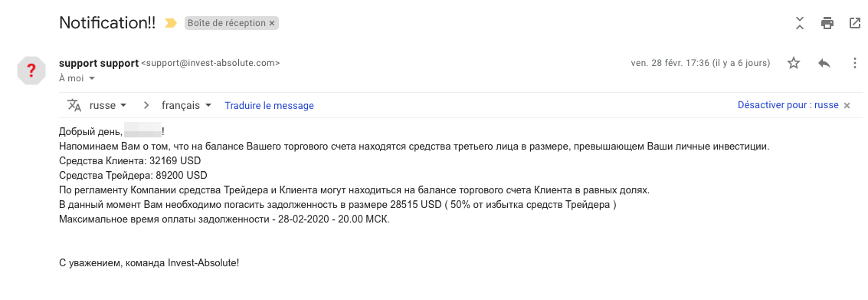Click the date ven. 28 févr. 17:36
Image resolution: width=868 pixels, height=300 pixels.
670,63
